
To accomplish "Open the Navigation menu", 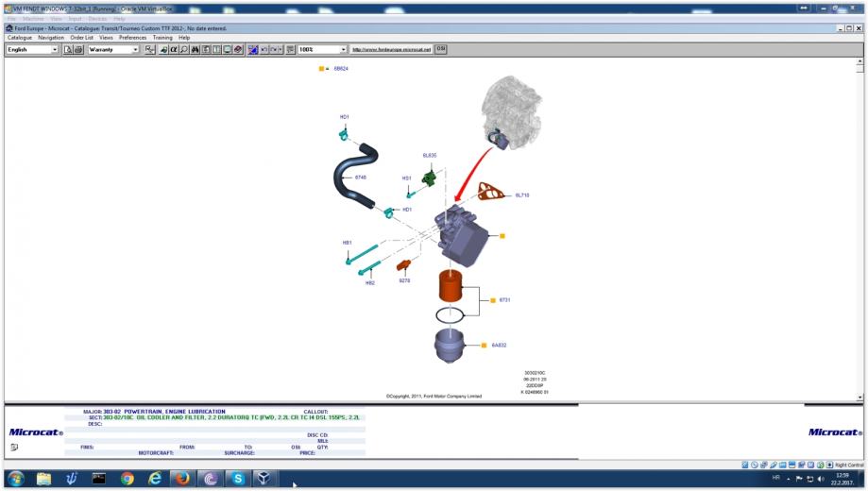I will tap(51, 38).
